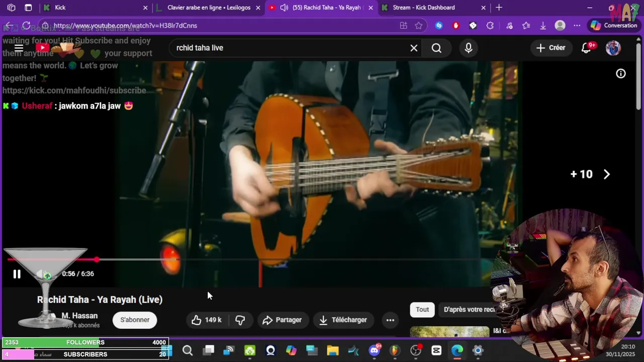Click the browser address bar URL

click(x=125, y=26)
